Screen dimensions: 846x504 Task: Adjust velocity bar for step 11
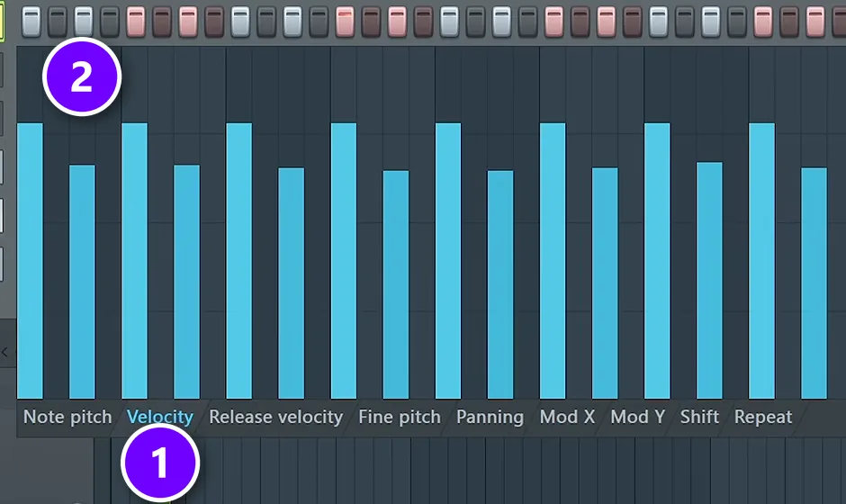(292, 283)
